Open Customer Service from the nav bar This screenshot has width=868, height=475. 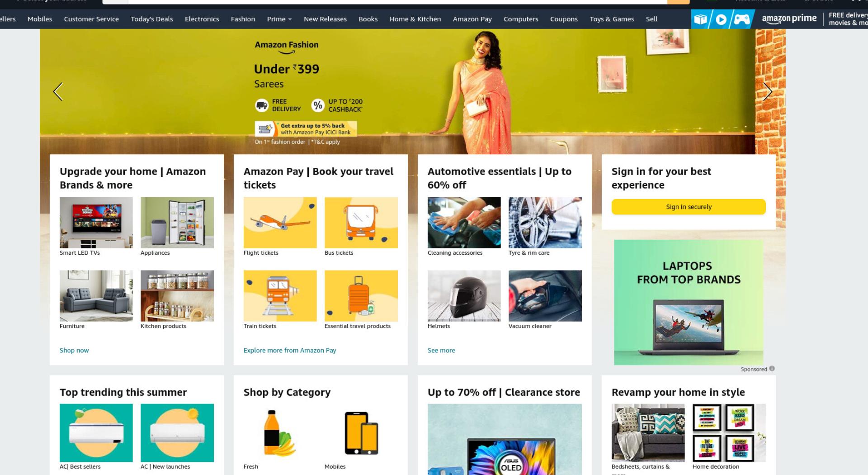point(91,19)
